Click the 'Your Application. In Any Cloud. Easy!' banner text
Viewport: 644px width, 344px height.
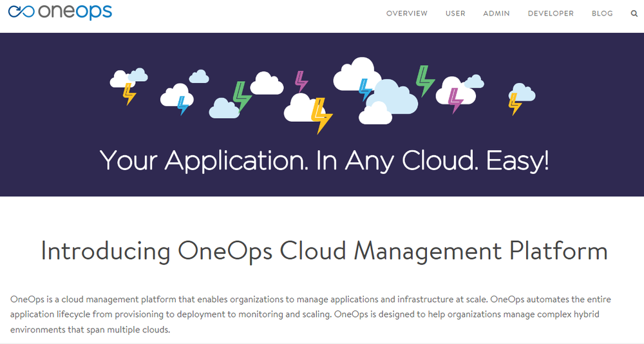324,160
